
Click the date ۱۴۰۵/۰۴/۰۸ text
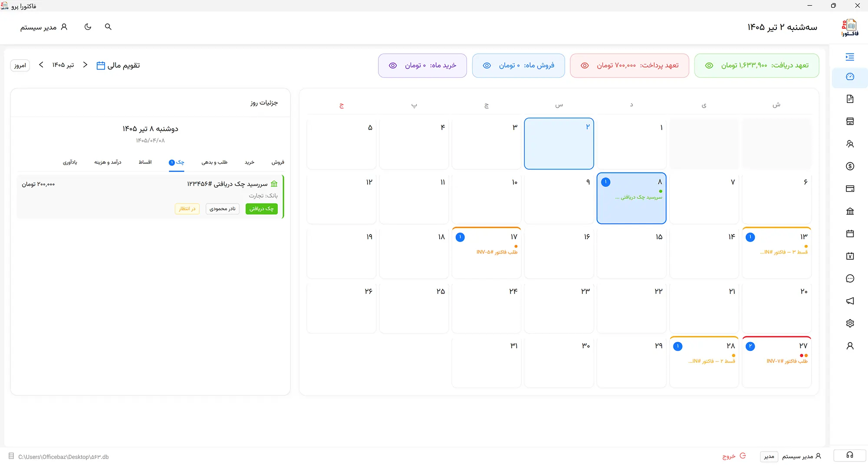pyautogui.click(x=150, y=141)
